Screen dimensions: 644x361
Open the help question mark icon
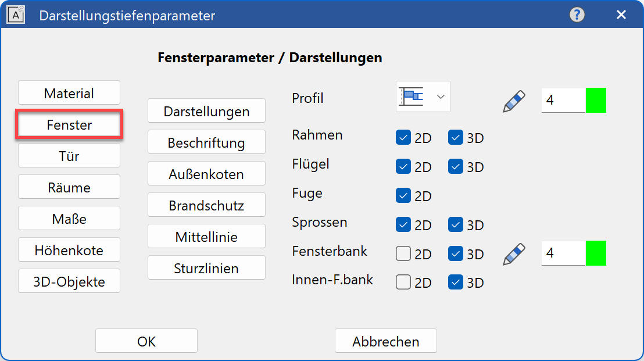577,15
